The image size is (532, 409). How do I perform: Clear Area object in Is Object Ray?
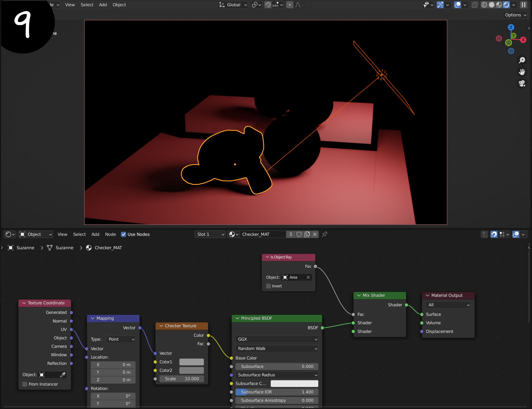point(308,277)
